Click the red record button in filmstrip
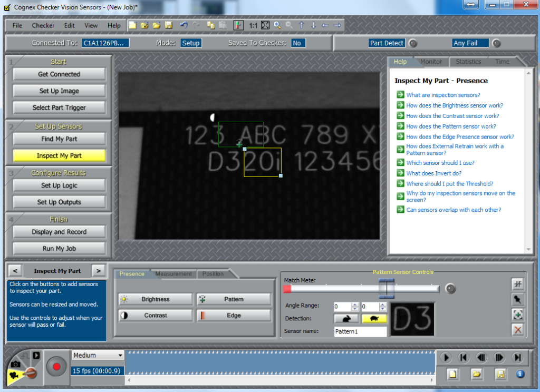The width and height of the screenshot is (540, 392). pyautogui.click(x=56, y=367)
